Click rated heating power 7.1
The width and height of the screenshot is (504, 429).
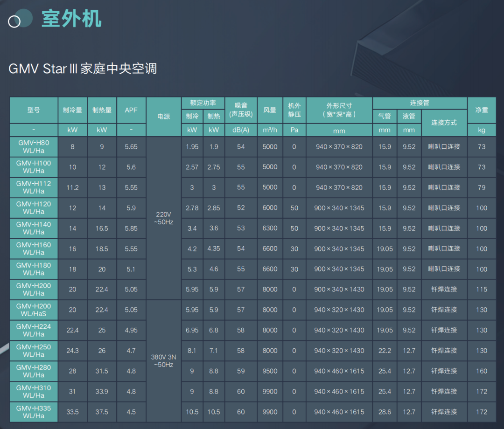214,351
